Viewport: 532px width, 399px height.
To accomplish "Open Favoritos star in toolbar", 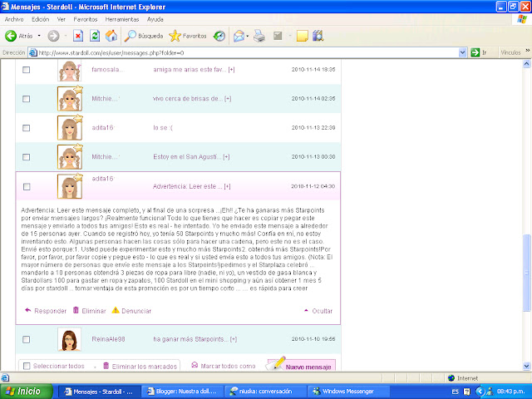I will click(x=188, y=36).
